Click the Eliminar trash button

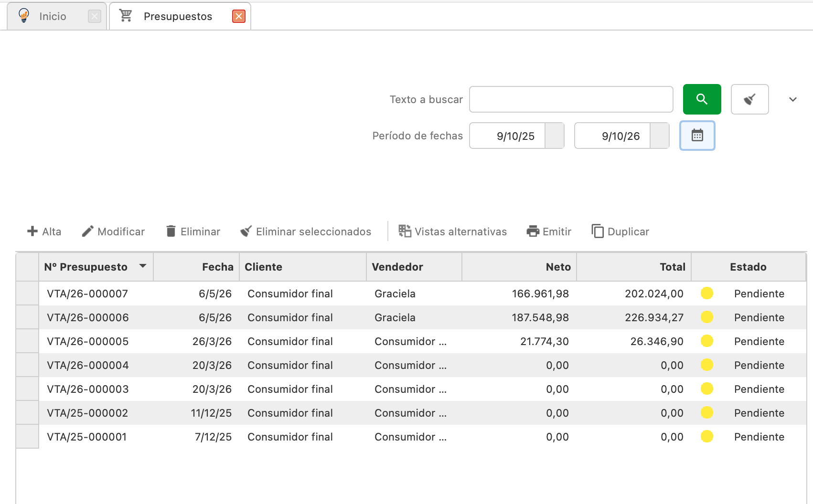(193, 231)
